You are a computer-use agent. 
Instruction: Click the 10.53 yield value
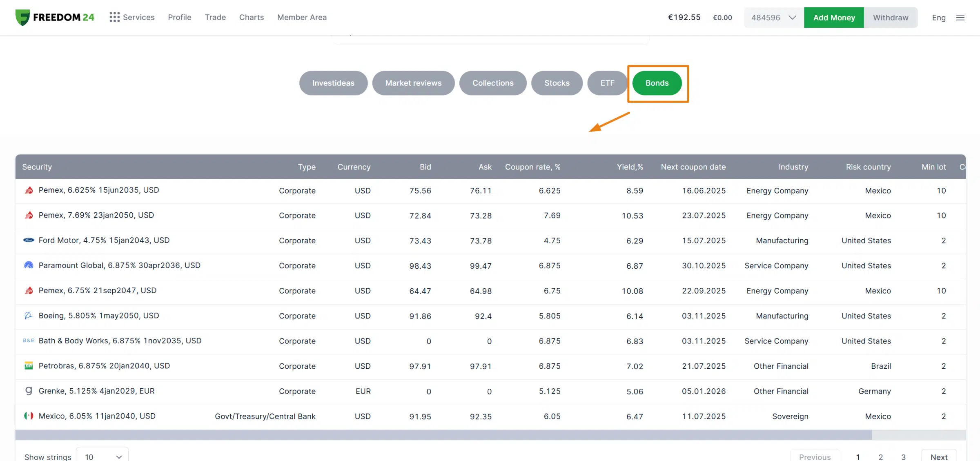pyautogui.click(x=632, y=216)
